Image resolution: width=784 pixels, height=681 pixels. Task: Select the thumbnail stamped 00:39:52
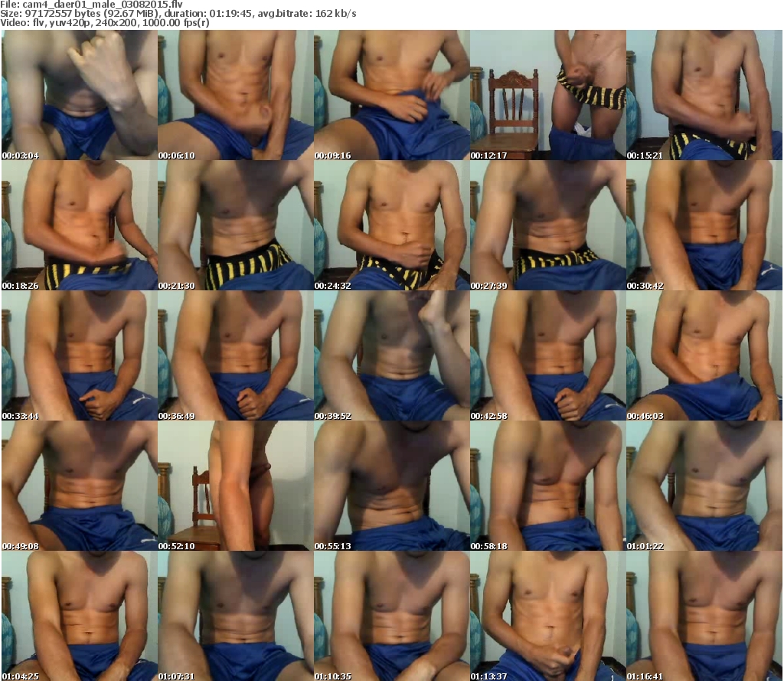pyautogui.click(x=392, y=355)
